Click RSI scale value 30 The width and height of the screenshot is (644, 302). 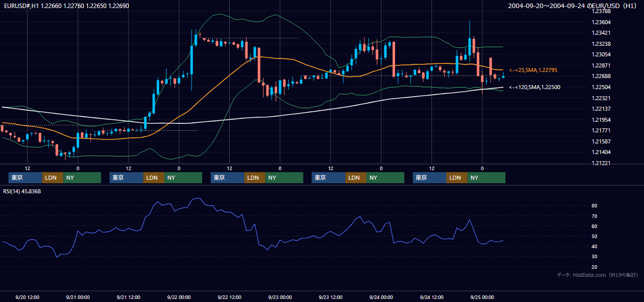595,257
